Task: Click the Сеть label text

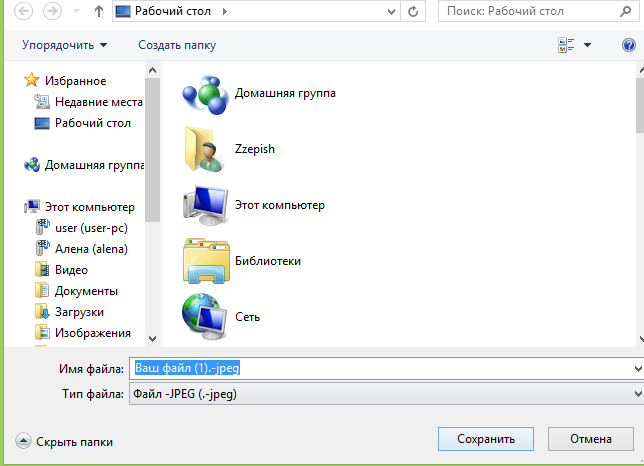Action: point(247,317)
